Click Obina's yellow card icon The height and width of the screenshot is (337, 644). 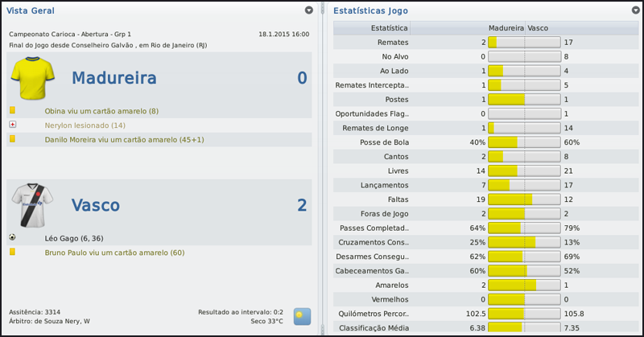pos(12,110)
